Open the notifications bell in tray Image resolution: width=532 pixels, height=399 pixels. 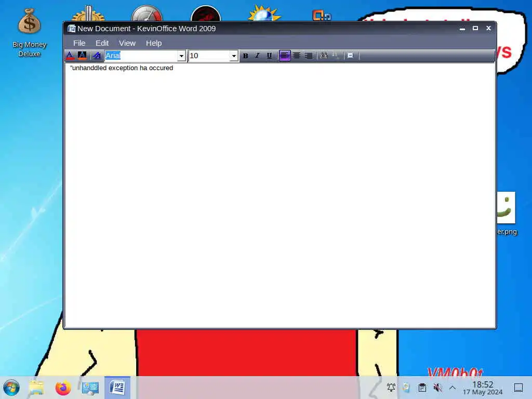coord(391,387)
